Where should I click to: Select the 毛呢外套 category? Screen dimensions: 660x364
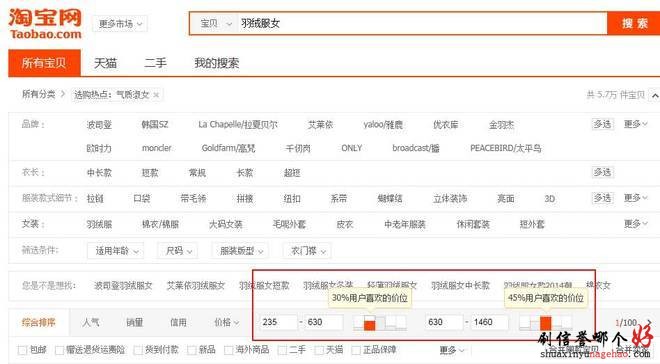point(289,225)
